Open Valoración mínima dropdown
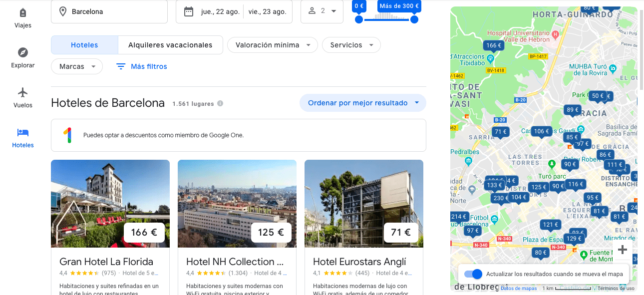Viewport: 644px width, 295px height. (273, 45)
